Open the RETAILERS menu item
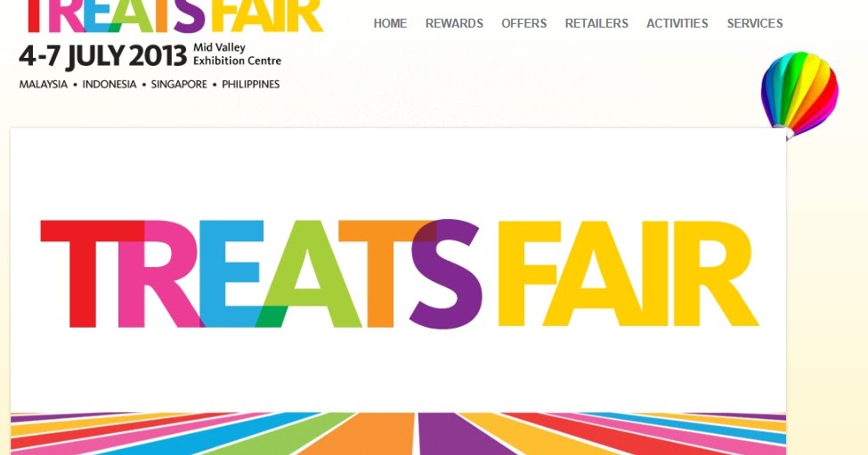 pyautogui.click(x=596, y=23)
